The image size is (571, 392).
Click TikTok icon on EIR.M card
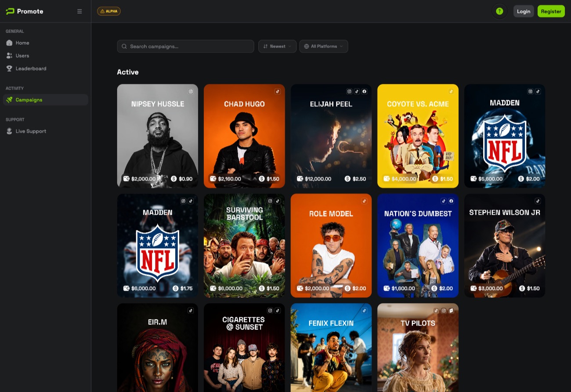pos(191,310)
